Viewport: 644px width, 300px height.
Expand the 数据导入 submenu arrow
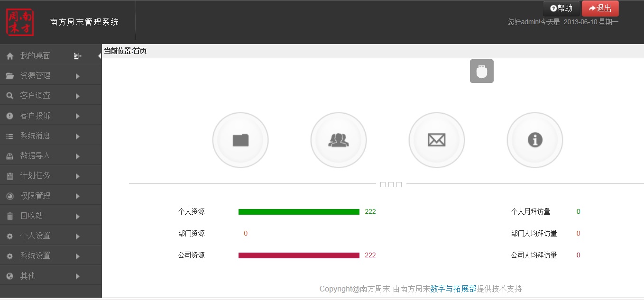click(78, 156)
